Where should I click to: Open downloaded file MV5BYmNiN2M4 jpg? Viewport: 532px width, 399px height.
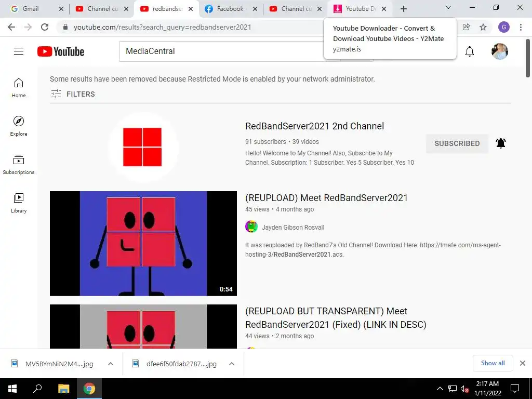click(x=54, y=364)
